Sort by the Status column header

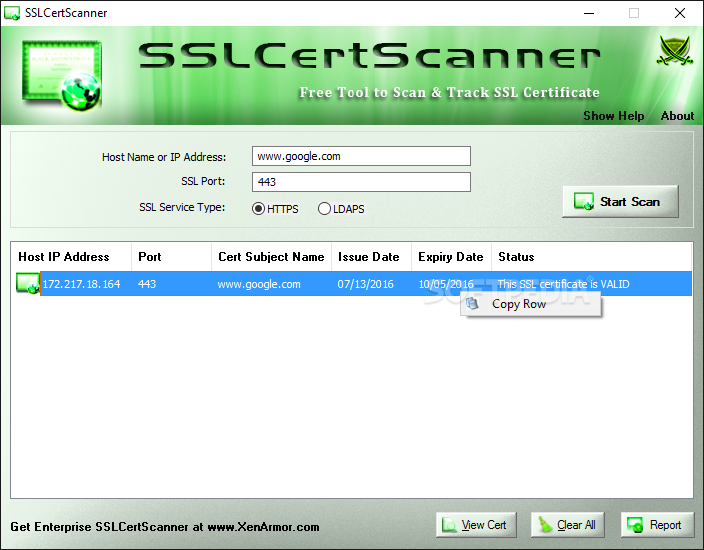(x=591, y=257)
